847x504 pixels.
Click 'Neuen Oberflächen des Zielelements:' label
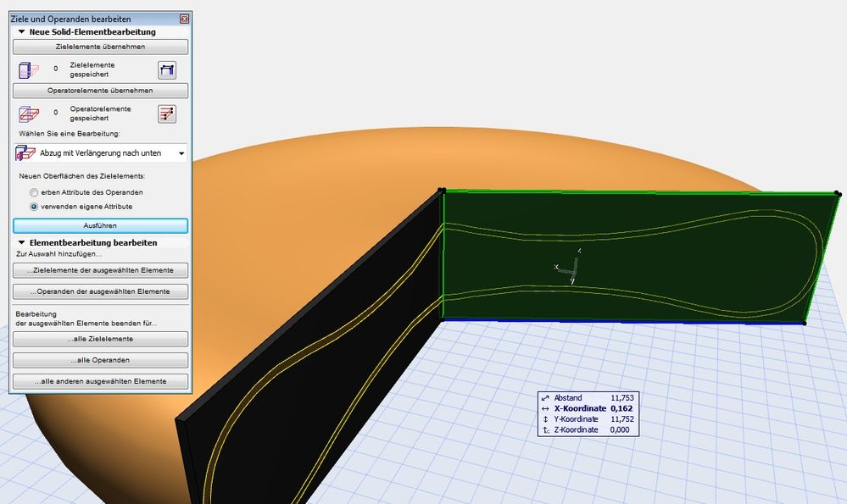[81, 176]
